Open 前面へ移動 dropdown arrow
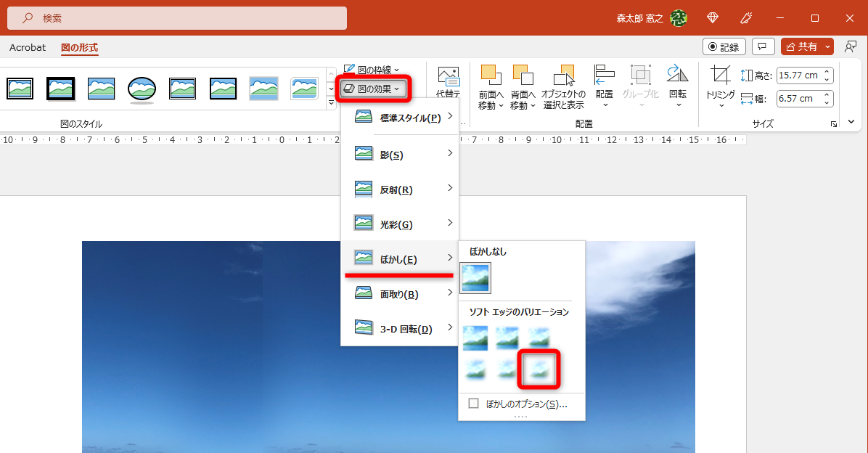868x453 pixels. (x=501, y=105)
